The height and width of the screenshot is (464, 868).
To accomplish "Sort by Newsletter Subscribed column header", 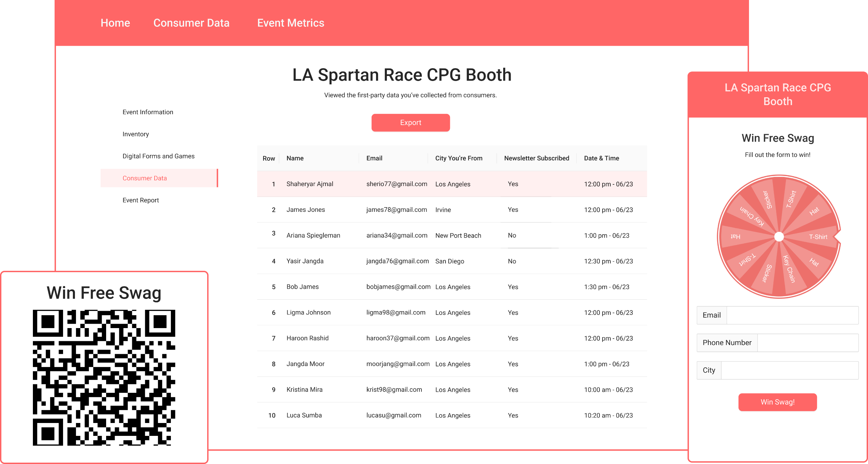I will pos(536,158).
